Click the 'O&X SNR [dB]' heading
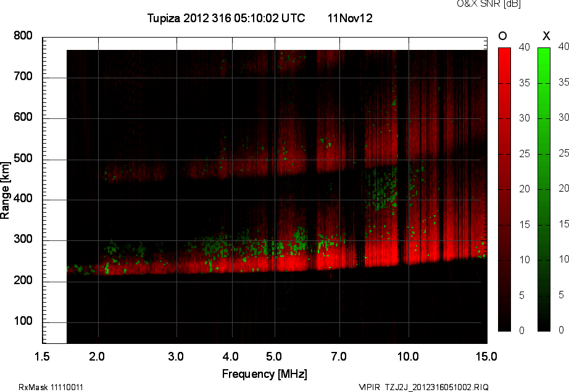 pos(488,4)
